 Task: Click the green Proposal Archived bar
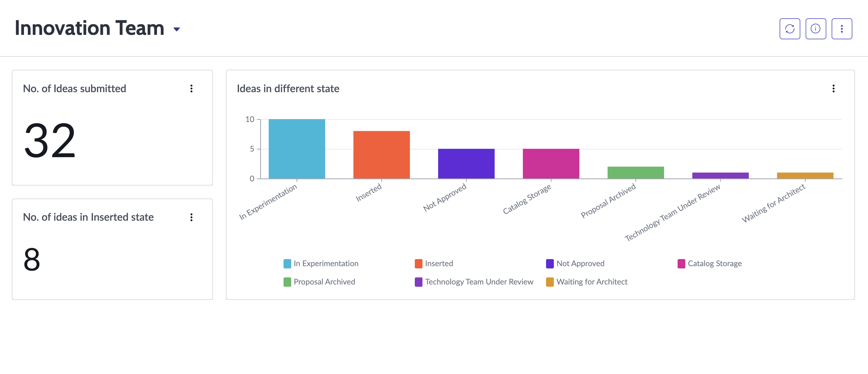[636, 172]
